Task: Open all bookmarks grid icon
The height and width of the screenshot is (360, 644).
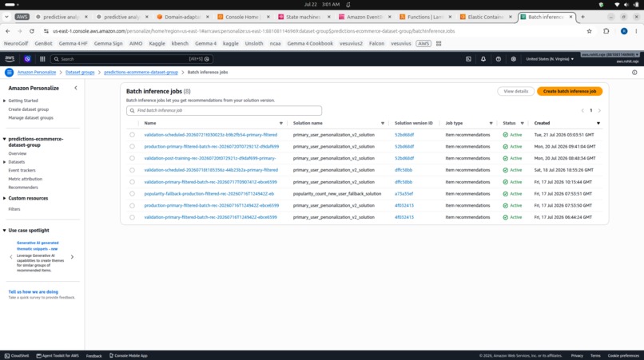Action: click(x=439, y=44)
